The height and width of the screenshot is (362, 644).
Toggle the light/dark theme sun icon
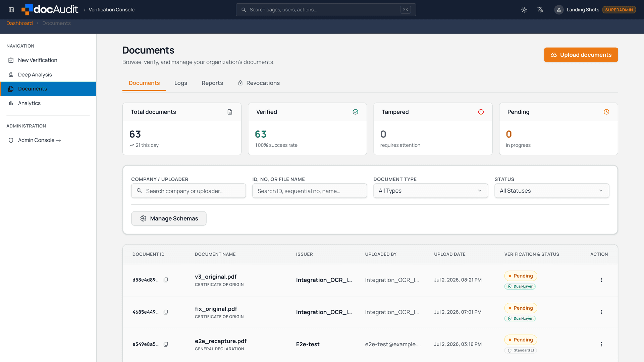[x=524, y=10]
